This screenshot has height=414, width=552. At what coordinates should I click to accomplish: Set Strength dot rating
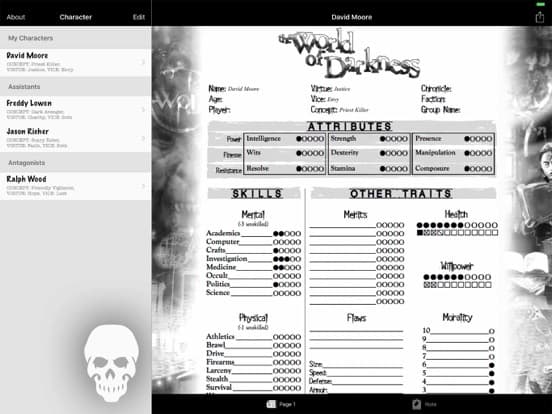394,139
